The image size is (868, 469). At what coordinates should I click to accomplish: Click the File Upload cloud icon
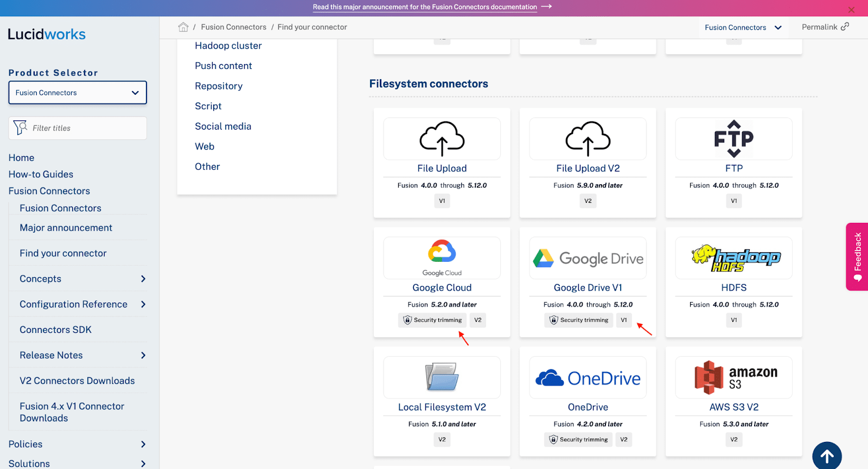tap(442, 139)
